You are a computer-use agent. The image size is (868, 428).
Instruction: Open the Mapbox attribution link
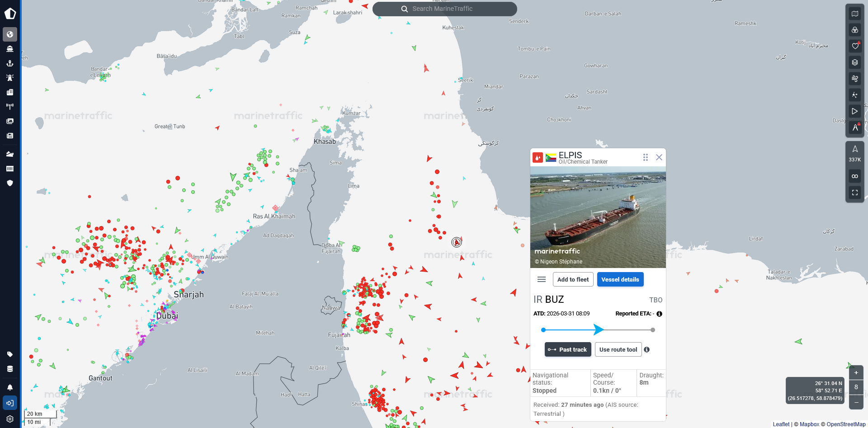(809, 424)
